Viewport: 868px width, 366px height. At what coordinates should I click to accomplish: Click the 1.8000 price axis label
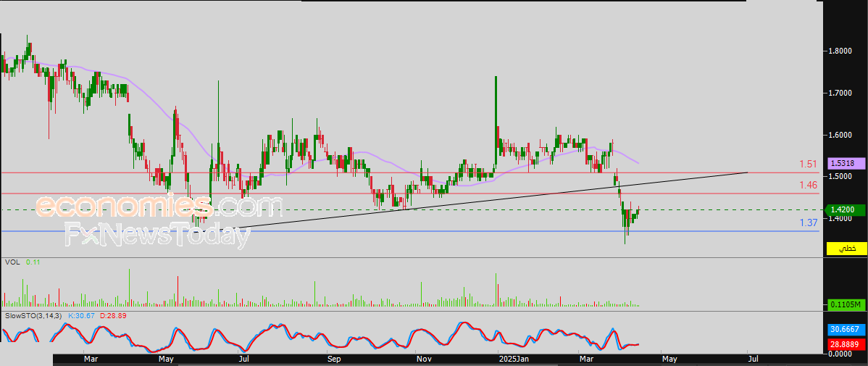[x=840, y=51]
